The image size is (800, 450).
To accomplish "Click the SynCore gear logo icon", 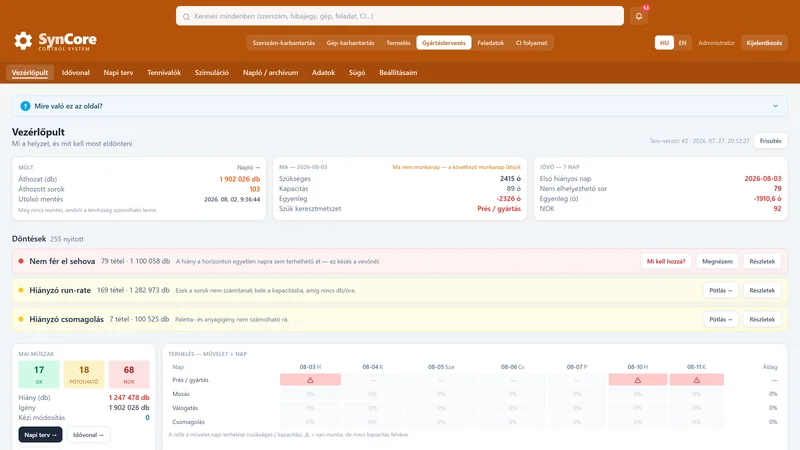I will [23, 41].
